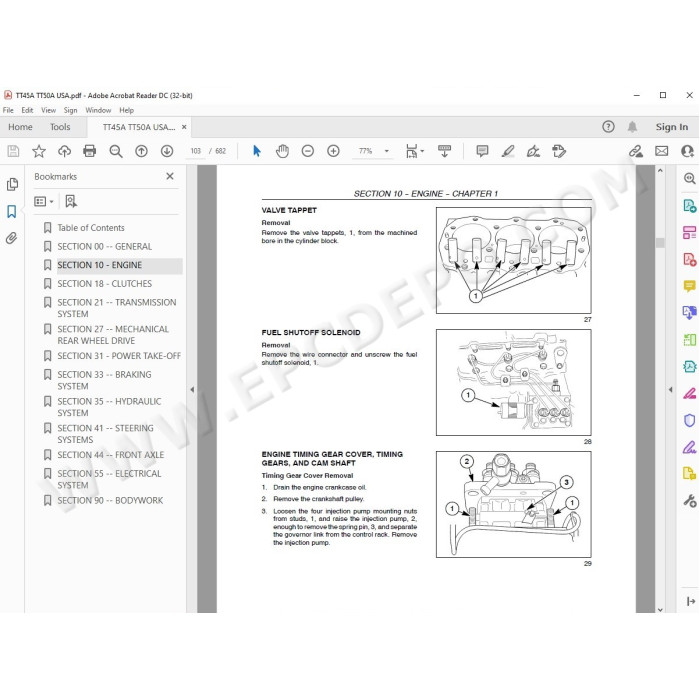Viewport: 700px width, 700px height.
Task: Jump to SECTION 21 -- TRANSMISSION SYSTEM
Action: [x=117, y=308]
